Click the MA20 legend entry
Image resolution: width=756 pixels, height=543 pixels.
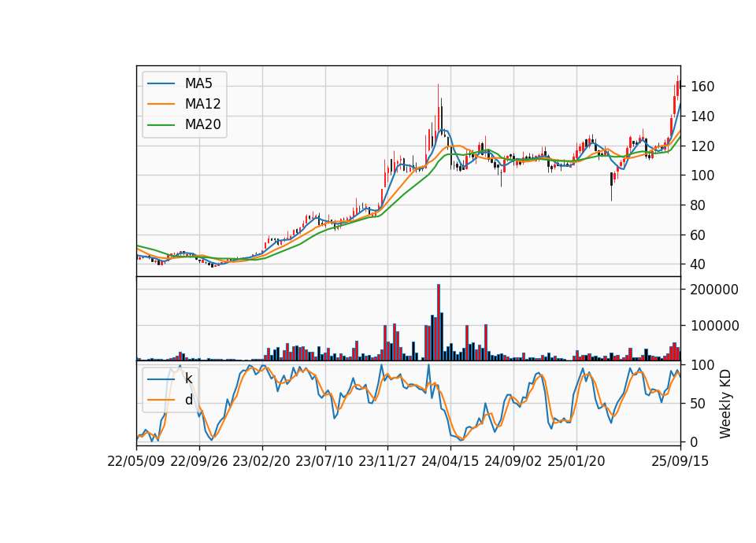[184, 125]
